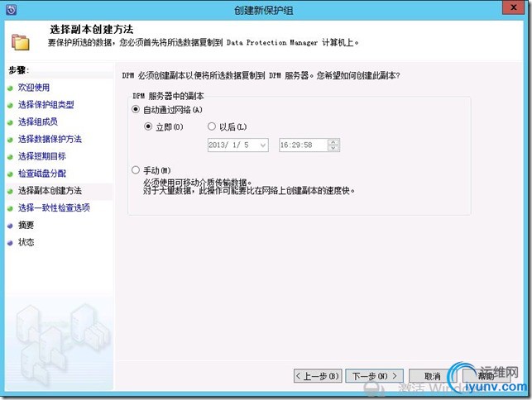This screenshot has width=532, height=400.
Task: Go to step 选择短期目标
Action: click(41, 156)
